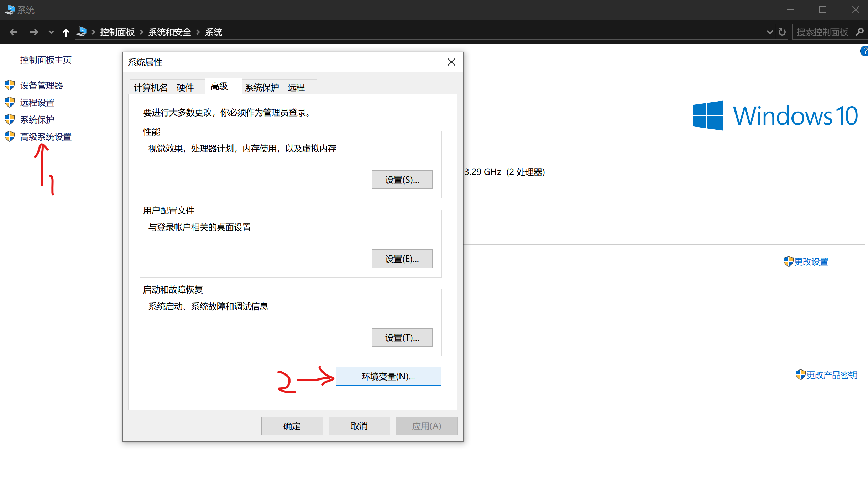
Task: Close the 系统属性 dialog
Action: (x=451, y=62)
